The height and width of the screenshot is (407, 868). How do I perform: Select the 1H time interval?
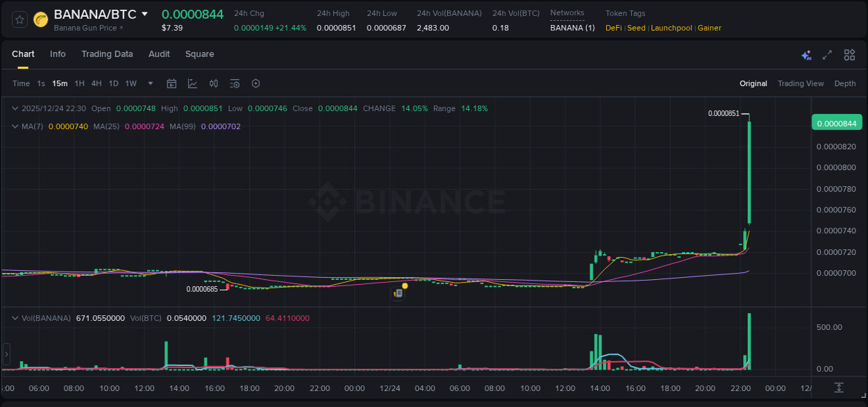(79, 83)
